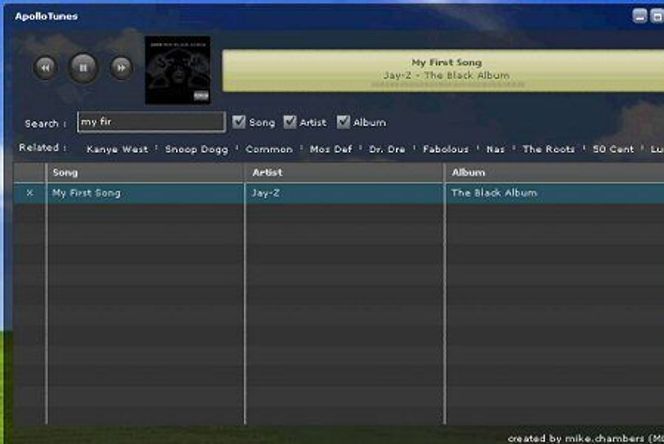Open related artist The Roots
The width and height of the screenshot is (664, 444).
(548, 149)
